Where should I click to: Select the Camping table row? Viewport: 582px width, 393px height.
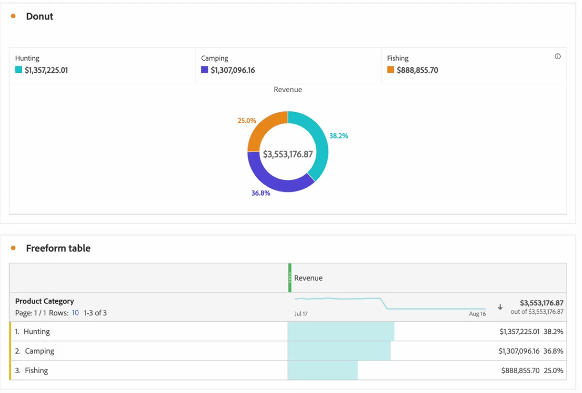pyautogui.click(x=288, y=351)
